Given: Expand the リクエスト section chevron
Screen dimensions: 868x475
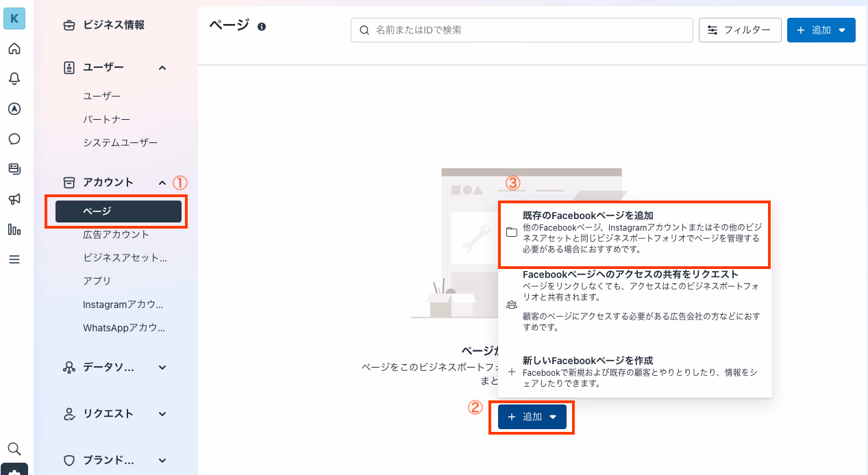Looking at the screenshot, I should 162,414.
